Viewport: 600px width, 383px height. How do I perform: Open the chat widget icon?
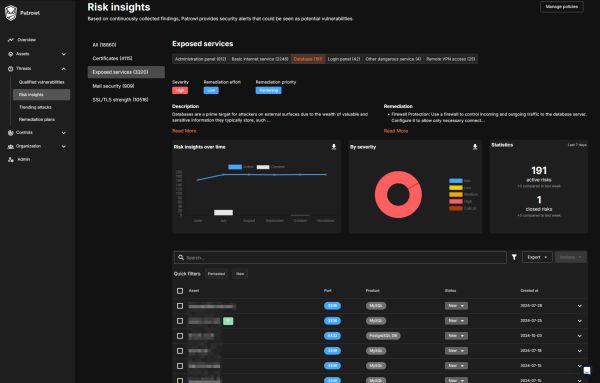click(x=587, y=370)
